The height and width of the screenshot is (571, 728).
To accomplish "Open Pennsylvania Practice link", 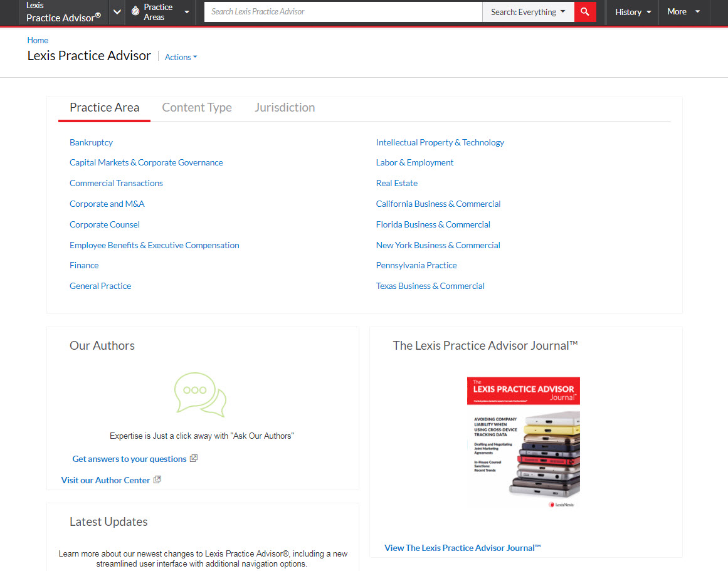I will tap(416, 266).
